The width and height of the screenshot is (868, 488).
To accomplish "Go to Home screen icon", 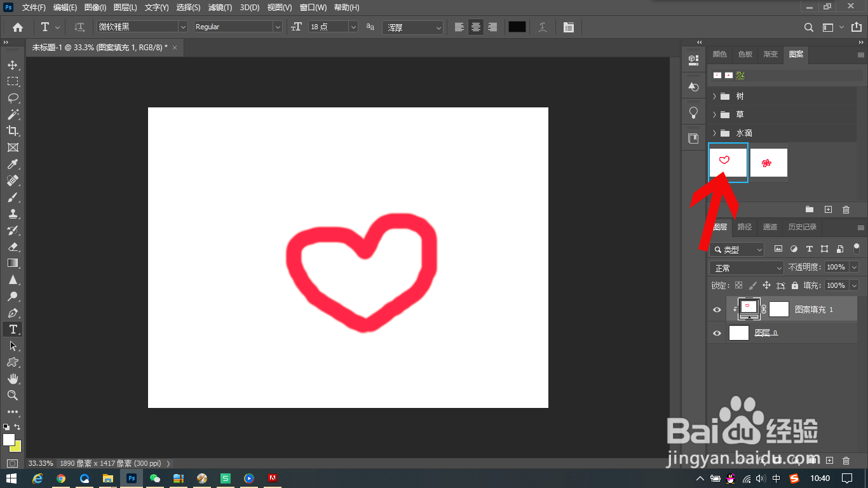I will coord(18,27).
